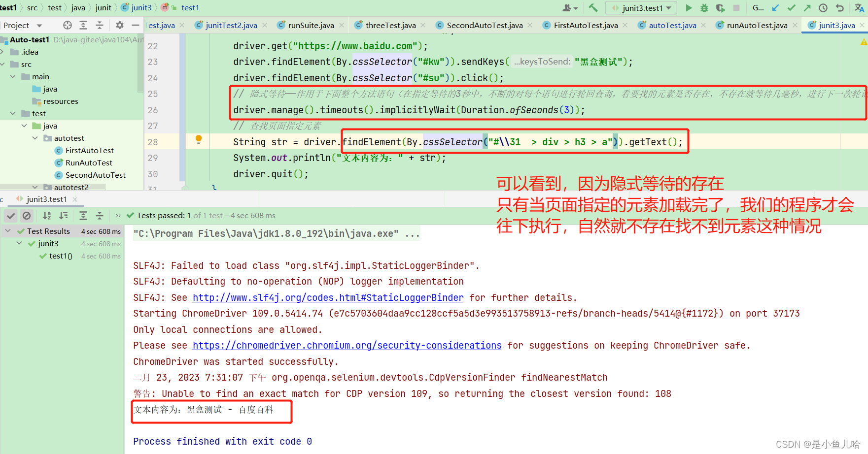Collapse all test results
This screenshot has height=454, width=868.
[100, 216]
